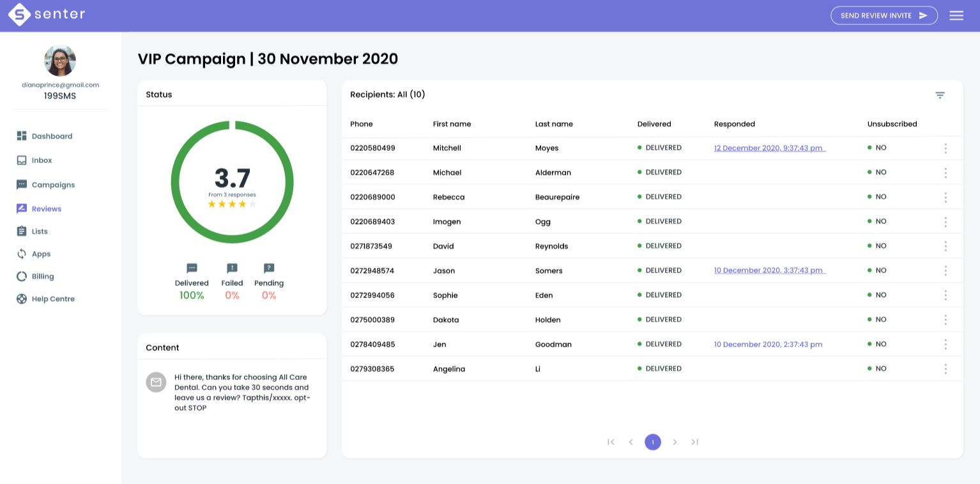The width and height of the screenshot is (980, 484).
Task: Select page 1 in pagination
Action: 652,442
